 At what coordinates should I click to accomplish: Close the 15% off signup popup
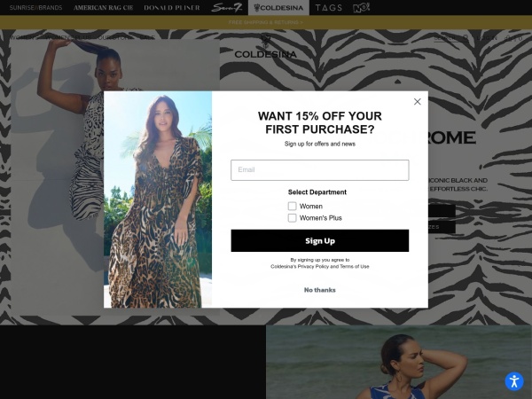tap(417, 102)
